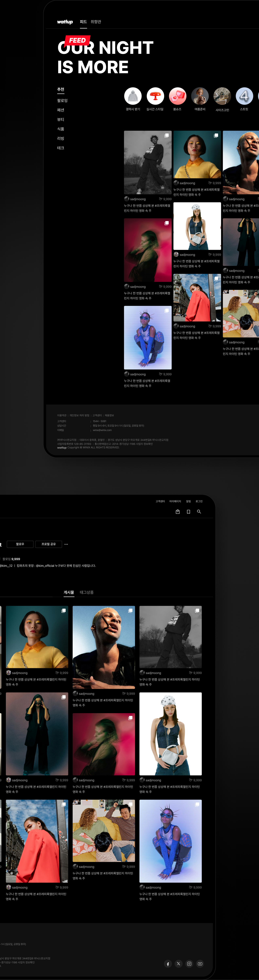Open the white-background denim outfit post thumbnail
The width and height of the screenshot is (259, 980).
(x=197, y=226)
